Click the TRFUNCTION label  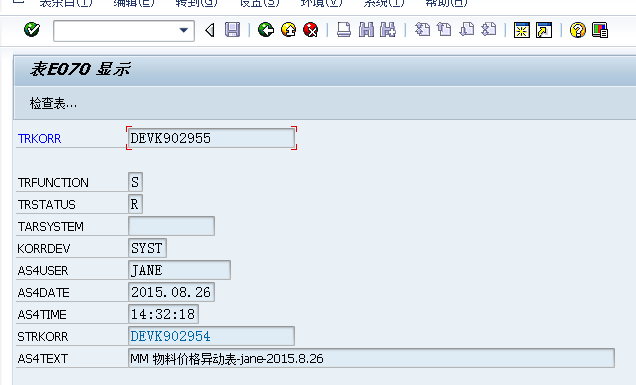tap(53, 183)
